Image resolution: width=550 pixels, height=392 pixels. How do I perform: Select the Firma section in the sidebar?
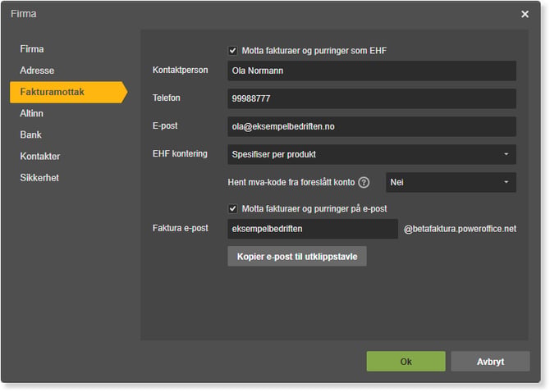tap(32, 49)
